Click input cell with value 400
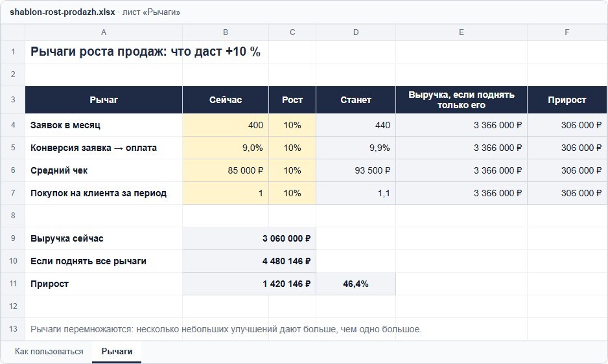The height and width of the screenshot is (364, 608). (x=226, y=125)
